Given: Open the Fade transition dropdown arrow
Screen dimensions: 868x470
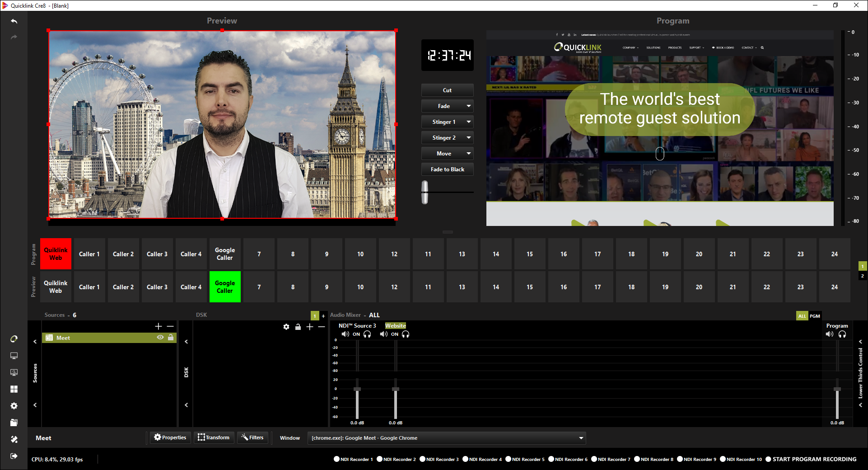Looking at the screenshot, I should 469,106.
